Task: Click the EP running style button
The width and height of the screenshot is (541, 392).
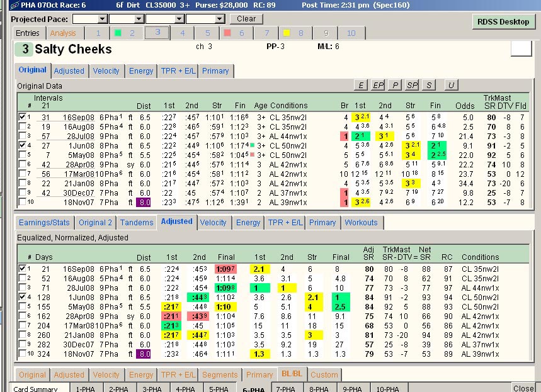Action: tap(378, 85)
